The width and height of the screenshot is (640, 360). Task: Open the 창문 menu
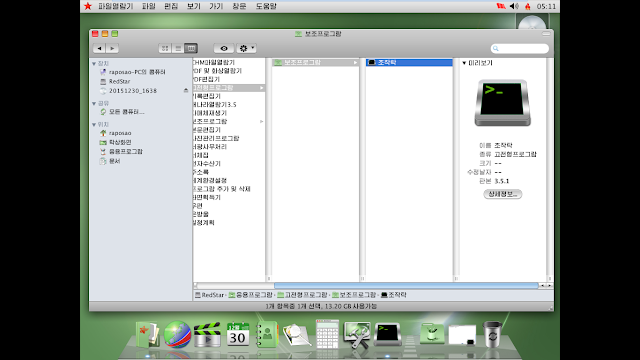[239, 6]
